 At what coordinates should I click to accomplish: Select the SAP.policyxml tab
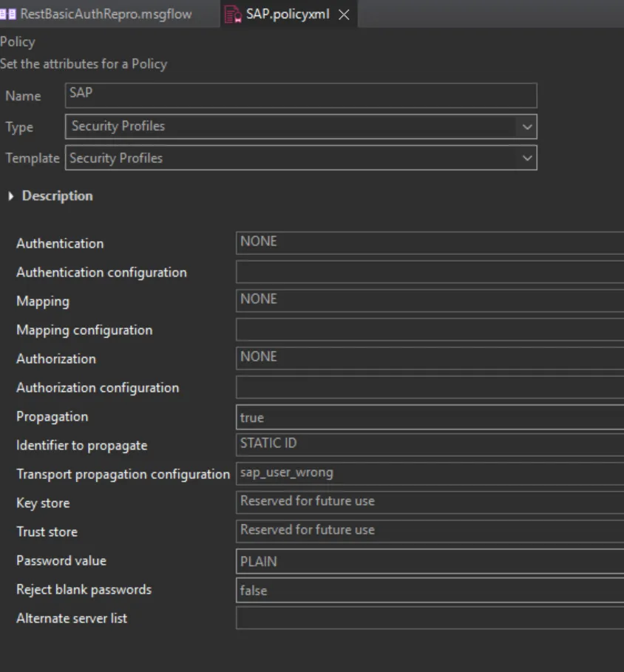288,14
